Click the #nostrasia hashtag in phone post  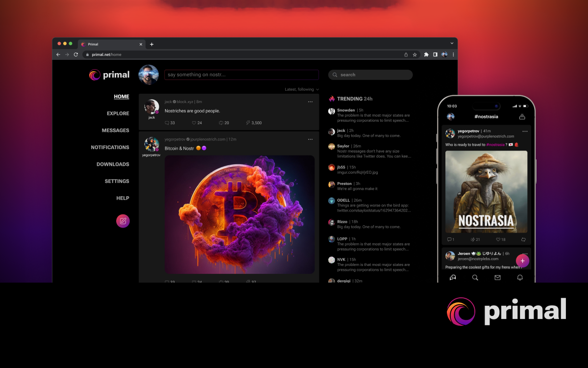495,145
